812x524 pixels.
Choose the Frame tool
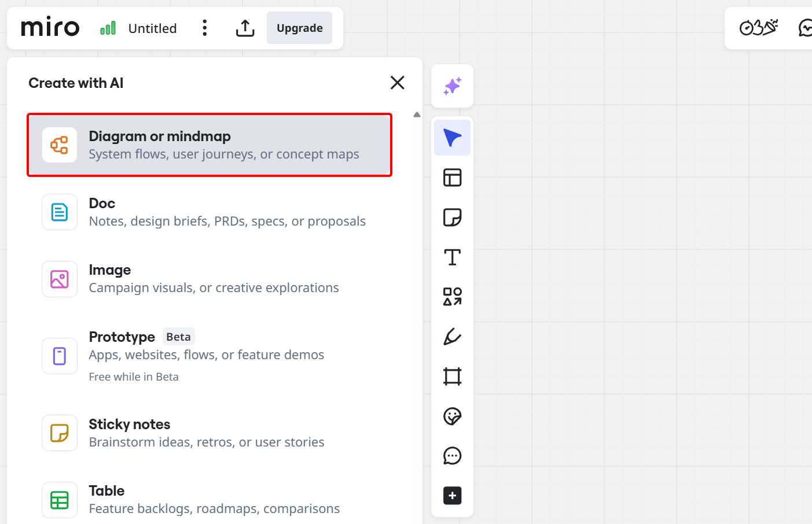point(452,376)
